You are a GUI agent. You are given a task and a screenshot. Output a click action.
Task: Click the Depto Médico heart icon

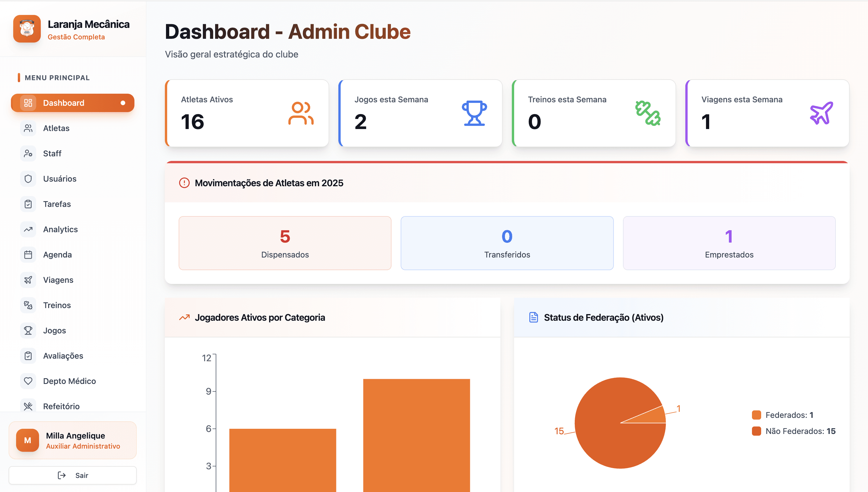28,381
